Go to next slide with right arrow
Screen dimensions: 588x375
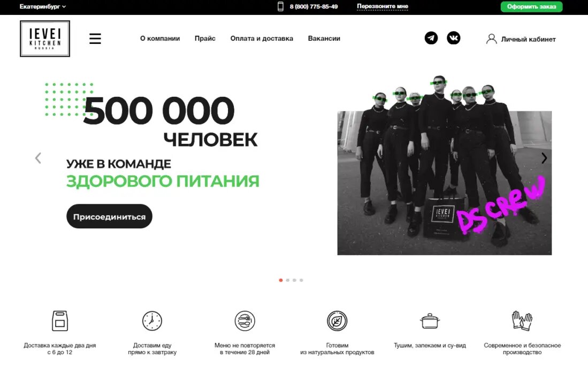(544, 158)
